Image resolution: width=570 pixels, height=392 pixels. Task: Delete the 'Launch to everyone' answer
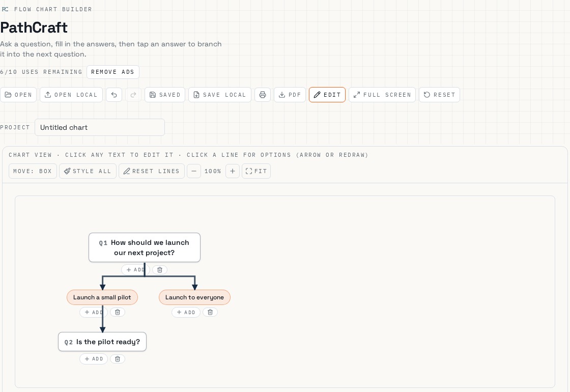210,312
